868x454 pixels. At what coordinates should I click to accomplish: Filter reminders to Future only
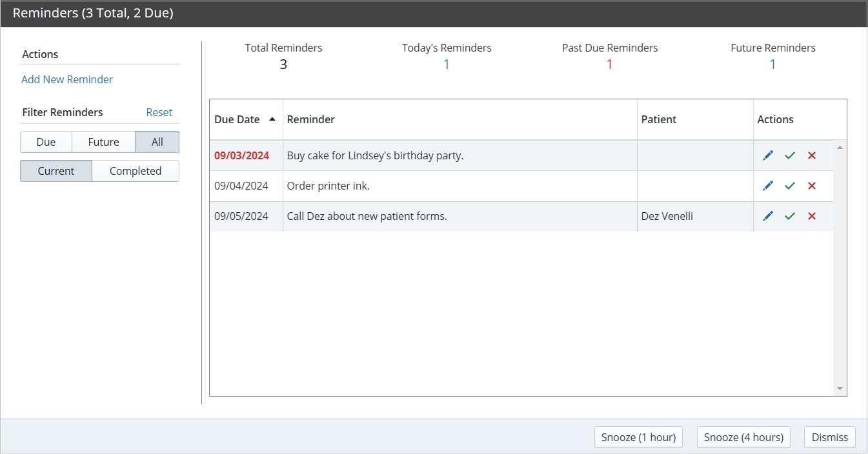click(103, 142)
